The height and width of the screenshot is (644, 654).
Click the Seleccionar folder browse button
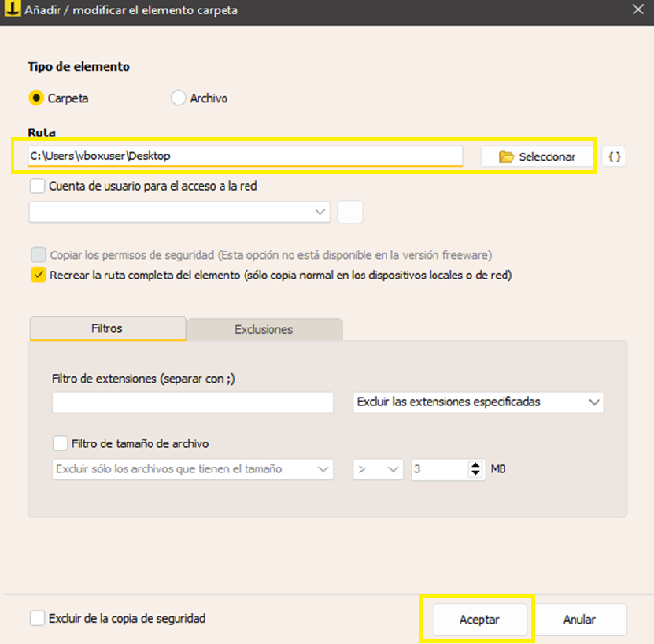pos(538,157)
